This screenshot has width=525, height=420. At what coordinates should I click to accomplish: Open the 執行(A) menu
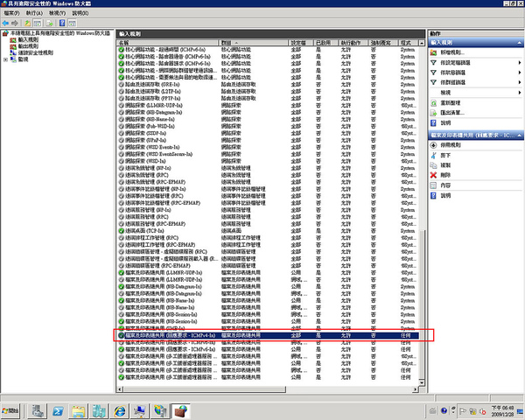pos(34,13)
